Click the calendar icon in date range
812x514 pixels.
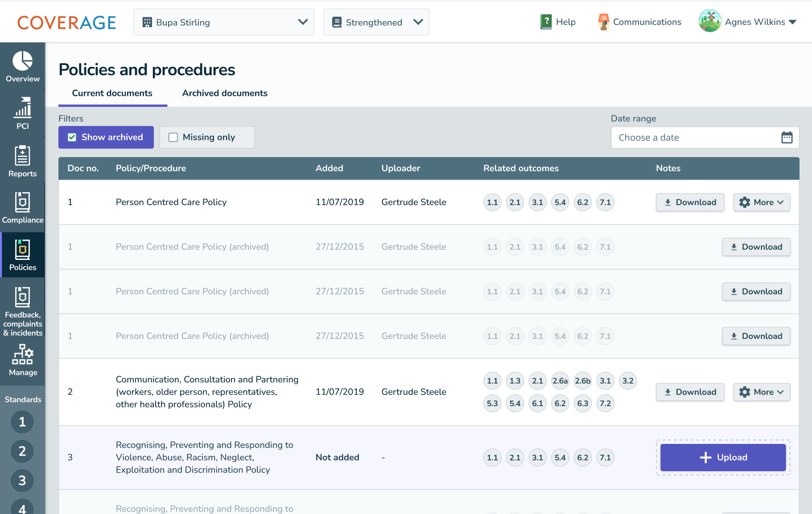[x=787, y=137]
